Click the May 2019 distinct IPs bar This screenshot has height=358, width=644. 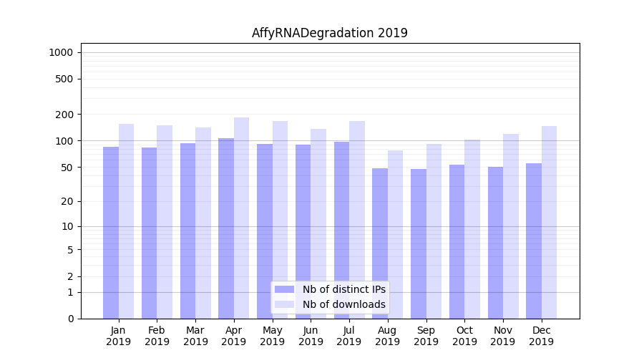click(x=265, y=231)
